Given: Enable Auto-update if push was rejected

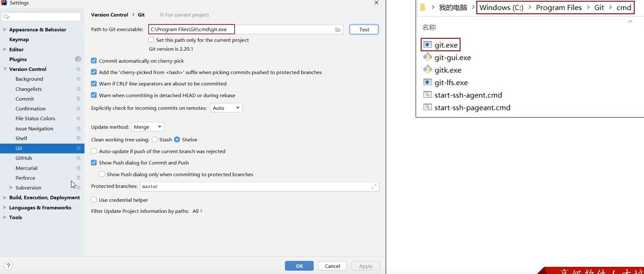Looking at the screenshot, I should coord(94,151).
